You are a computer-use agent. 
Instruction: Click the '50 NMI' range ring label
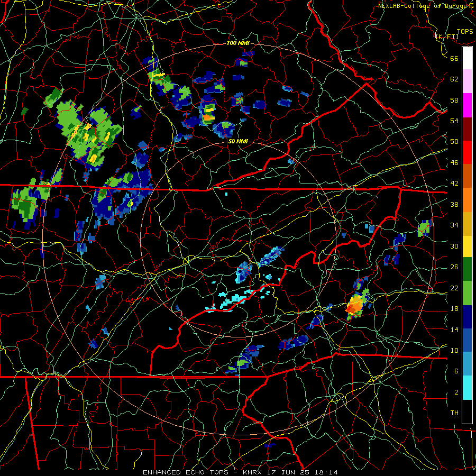point(237,141)
